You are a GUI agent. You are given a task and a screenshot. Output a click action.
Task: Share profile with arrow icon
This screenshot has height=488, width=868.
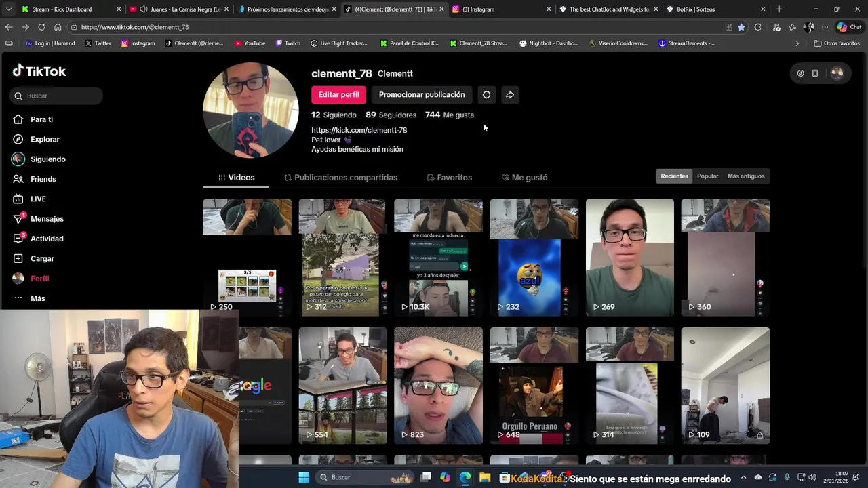point(510,95)
